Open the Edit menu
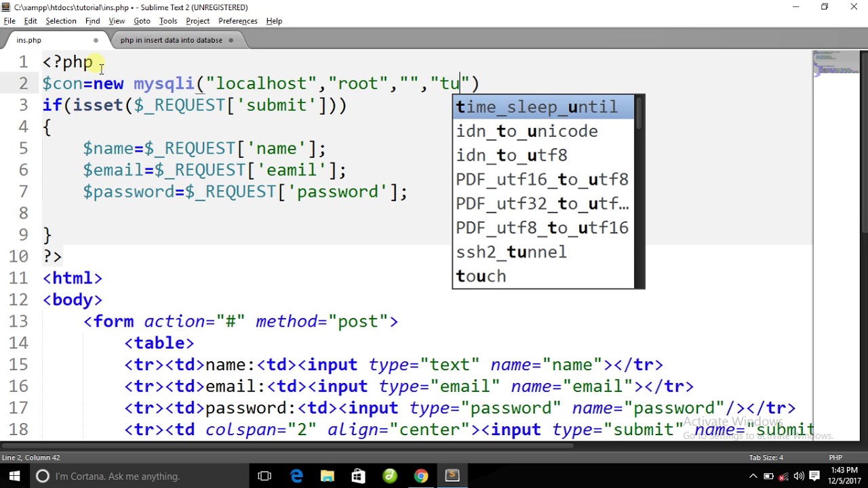This screenshot has width=868, height=488. point(31,21)
